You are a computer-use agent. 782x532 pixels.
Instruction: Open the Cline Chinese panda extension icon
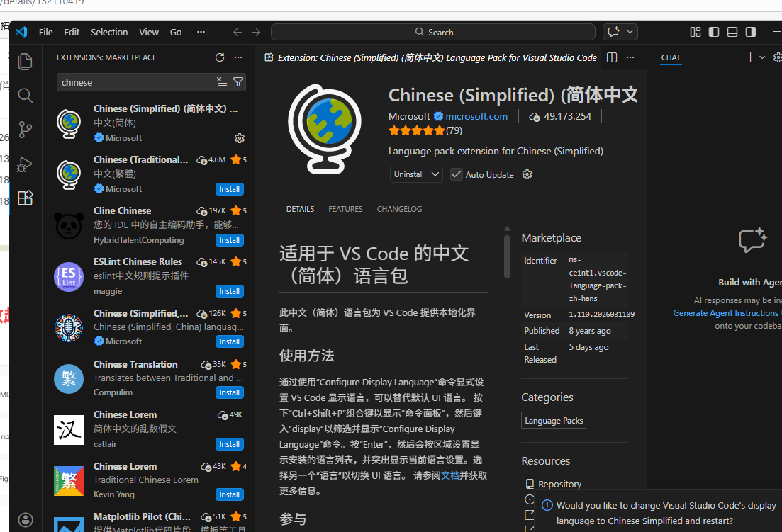point(69,226)
